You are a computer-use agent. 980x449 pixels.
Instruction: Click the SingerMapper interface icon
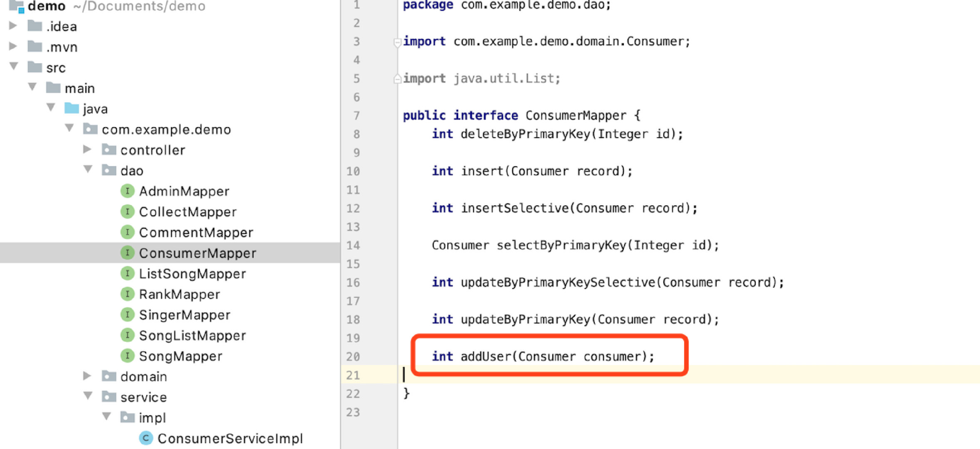tap(127, 314)
